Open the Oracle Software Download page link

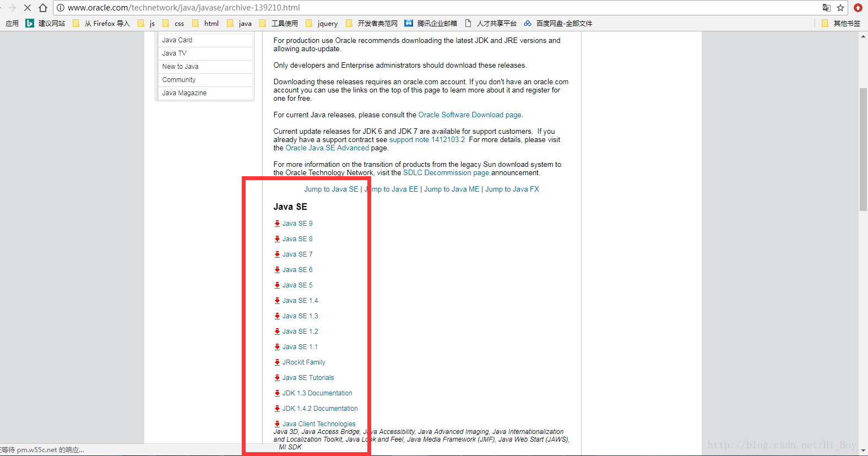470,115
